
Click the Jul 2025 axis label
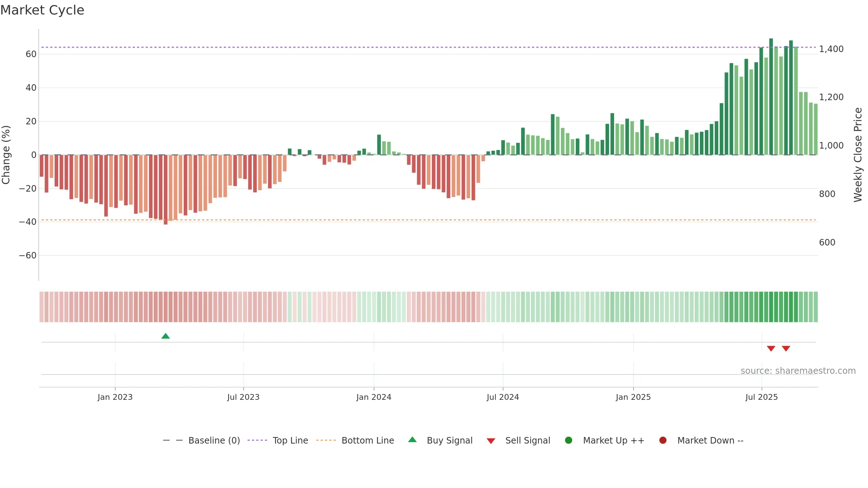(x=762, y=397)
